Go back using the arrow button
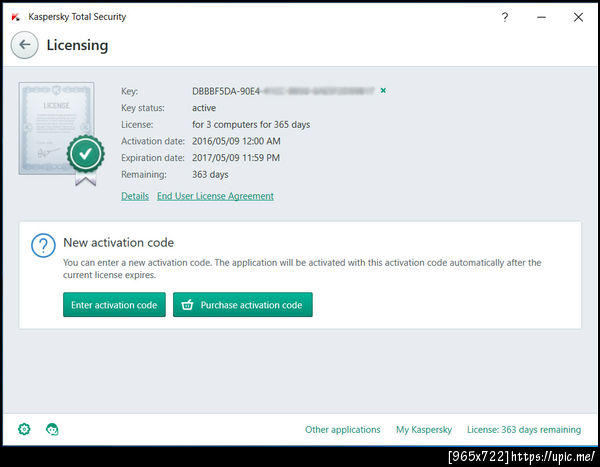This screenshot has height=467, width=600. [x=24, y=45]
